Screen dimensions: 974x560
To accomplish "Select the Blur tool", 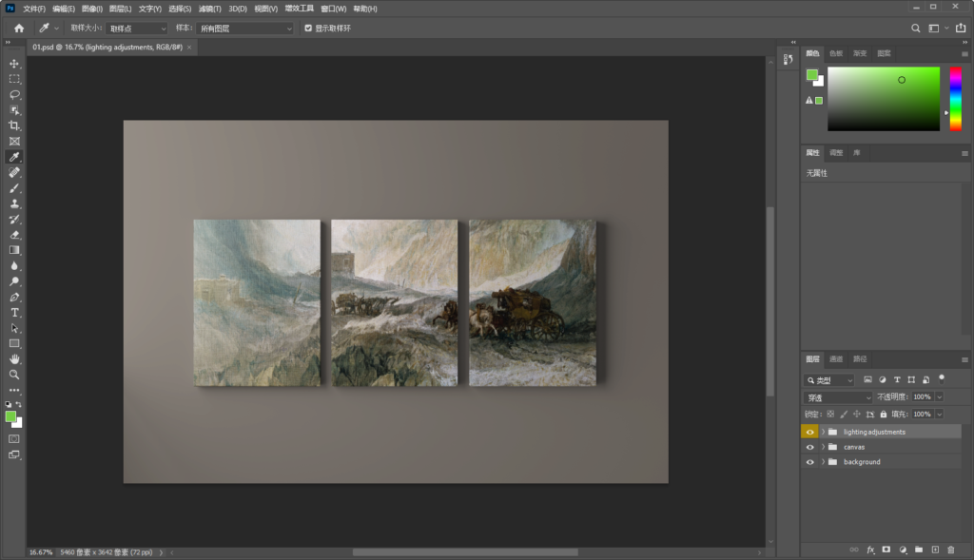I will coord(14,265).
